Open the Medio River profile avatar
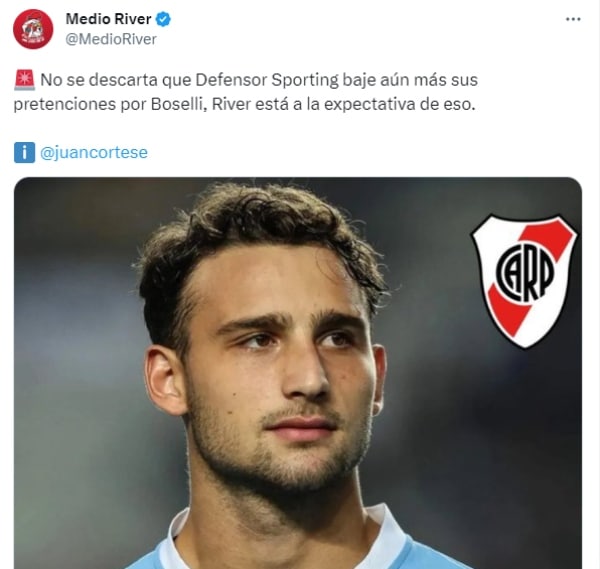Screen dimensions: 600x569 (33, 29)
